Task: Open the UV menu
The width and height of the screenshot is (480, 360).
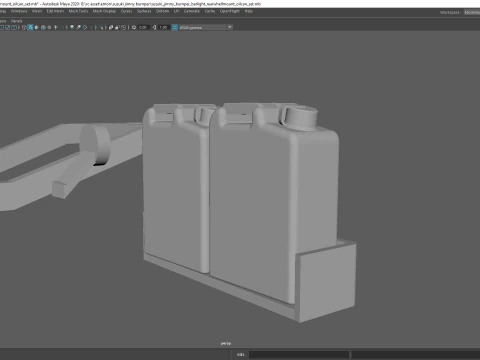Action: 176,11
